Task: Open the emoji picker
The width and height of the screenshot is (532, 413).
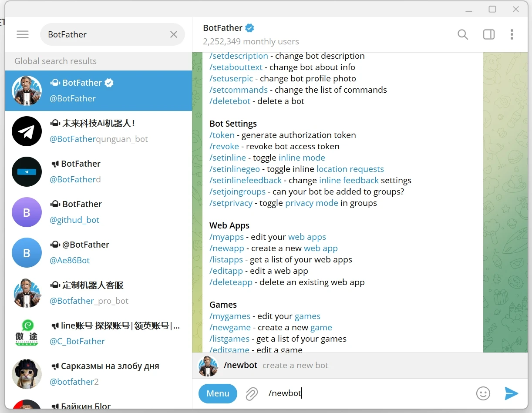Action: [483, 393]
